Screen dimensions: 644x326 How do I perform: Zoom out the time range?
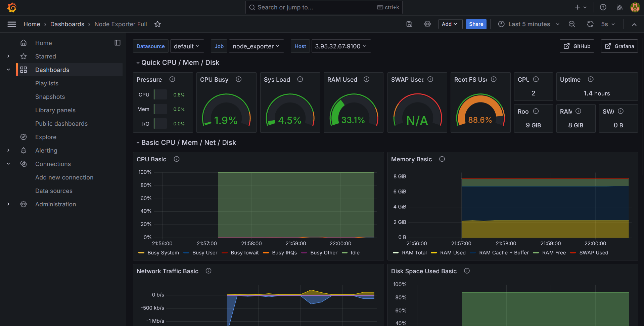pos(572,24)
